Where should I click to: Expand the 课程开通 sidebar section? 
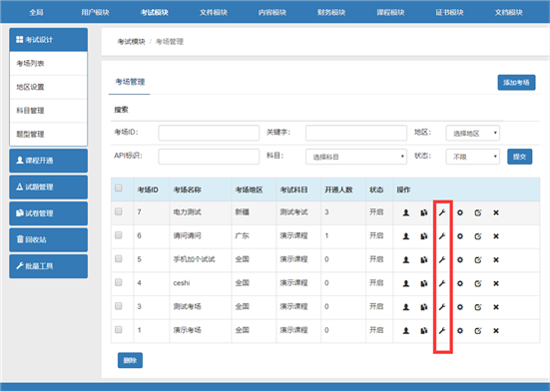pos(48,161)
